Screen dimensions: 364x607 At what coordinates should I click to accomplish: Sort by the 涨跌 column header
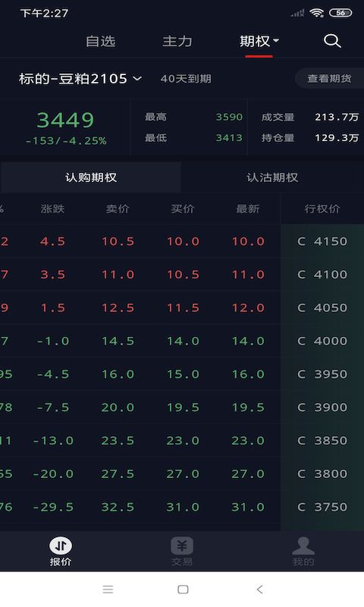click(52, 209)
